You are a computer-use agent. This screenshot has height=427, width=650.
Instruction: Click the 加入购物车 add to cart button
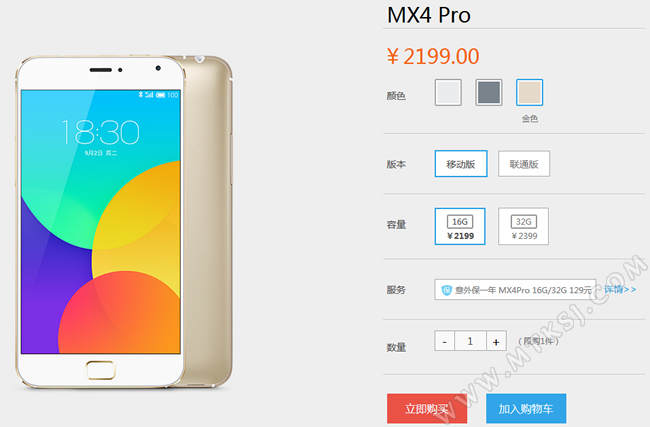pos(526,409)
